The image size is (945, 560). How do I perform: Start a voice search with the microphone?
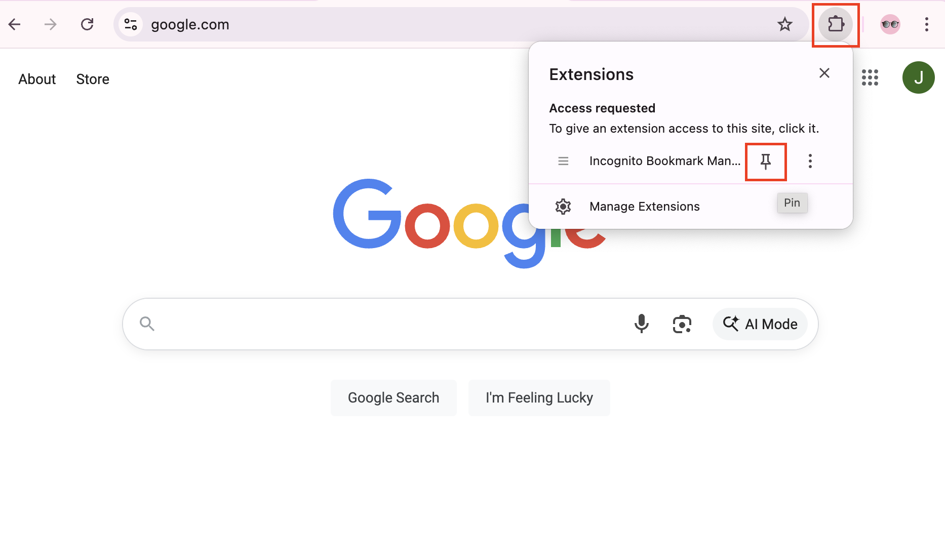point(642,324)
